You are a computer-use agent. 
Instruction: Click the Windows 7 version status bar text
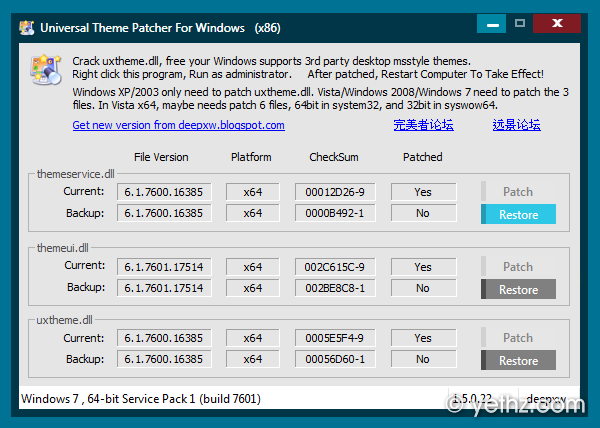[x=141, y=399]
